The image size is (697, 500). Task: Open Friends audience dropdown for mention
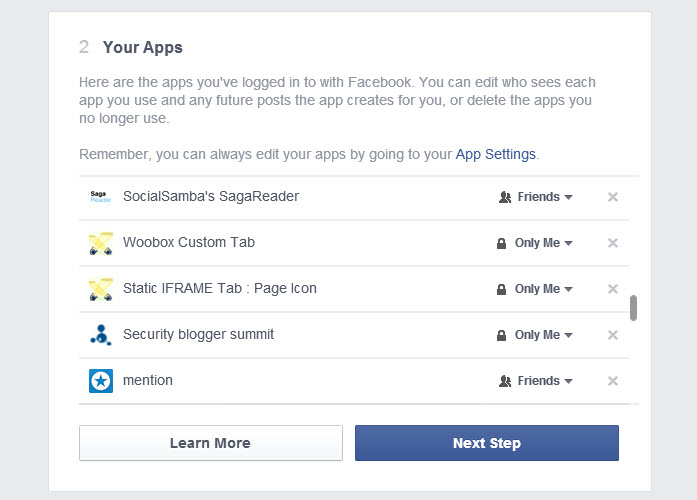pyautogui.click(x=536, y=381)
